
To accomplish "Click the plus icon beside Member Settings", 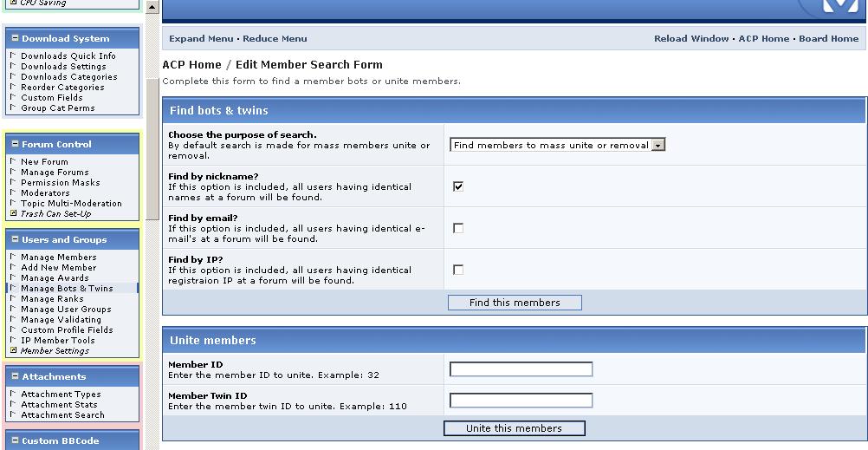I will [13, 351].
